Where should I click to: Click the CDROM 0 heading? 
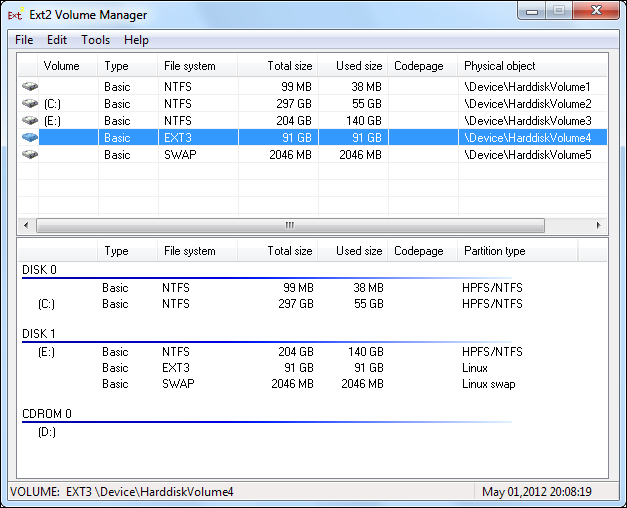[47, 414]
